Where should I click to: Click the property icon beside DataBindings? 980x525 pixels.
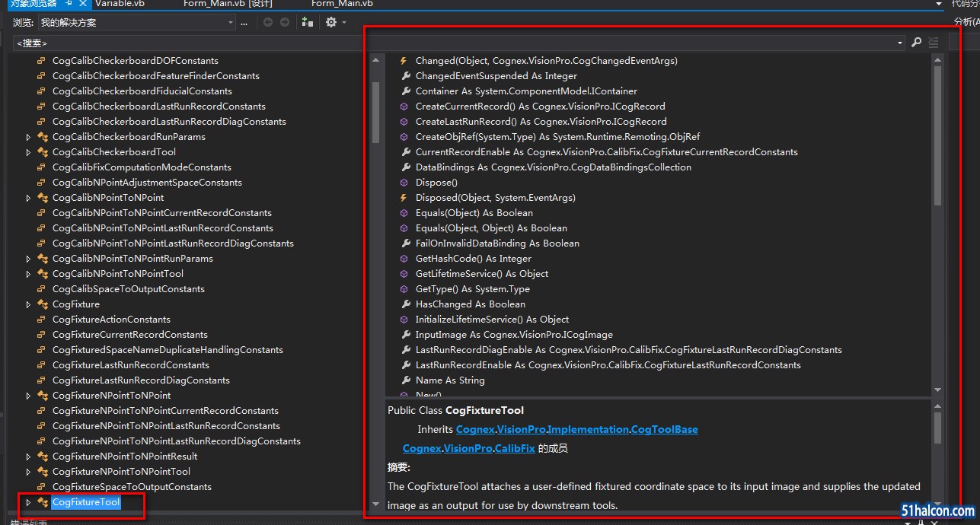(407, 167)
